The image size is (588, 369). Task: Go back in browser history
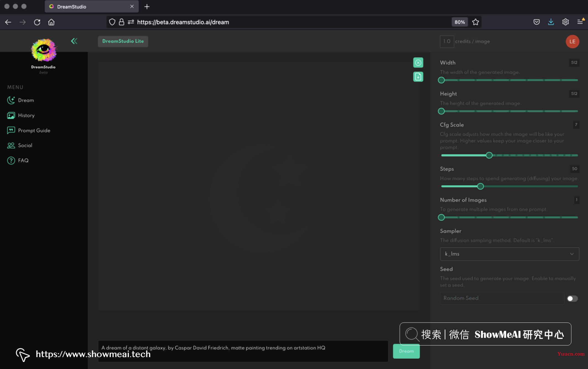pyautogui.click(x=8, y=22)
